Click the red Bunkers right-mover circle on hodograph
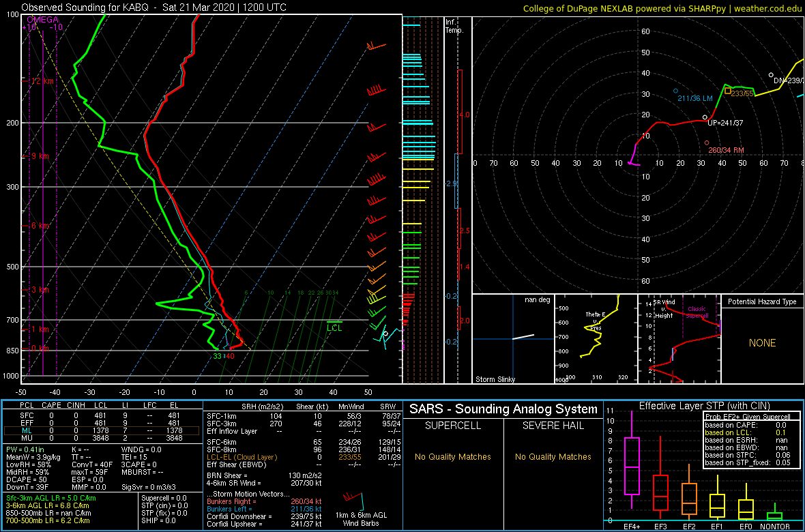Viewport: 805px width, 532px height. click(707, 143)
